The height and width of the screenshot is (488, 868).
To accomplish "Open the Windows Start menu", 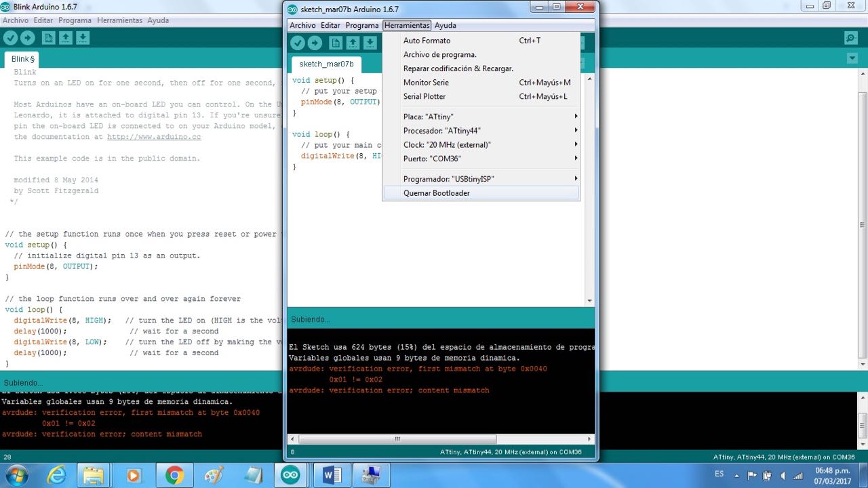I will click(16, 475).
